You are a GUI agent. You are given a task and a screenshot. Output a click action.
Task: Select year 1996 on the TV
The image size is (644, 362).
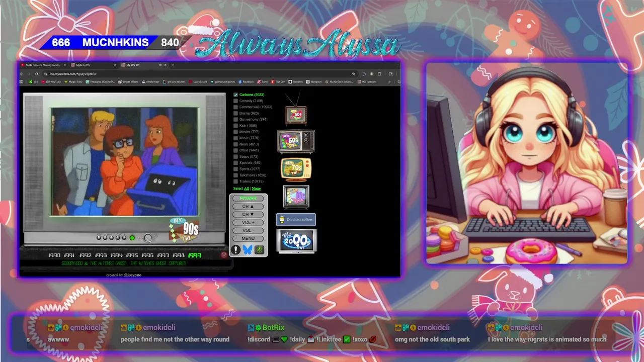click(148, 255)
